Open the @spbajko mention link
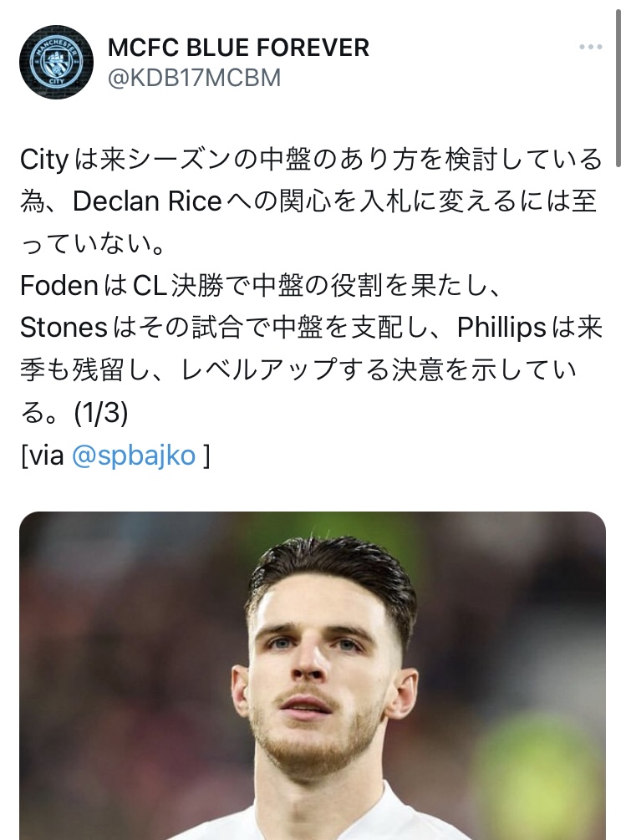Image resolution: width=626 pixels, height=840 pixels. click(x=134, y=456)
